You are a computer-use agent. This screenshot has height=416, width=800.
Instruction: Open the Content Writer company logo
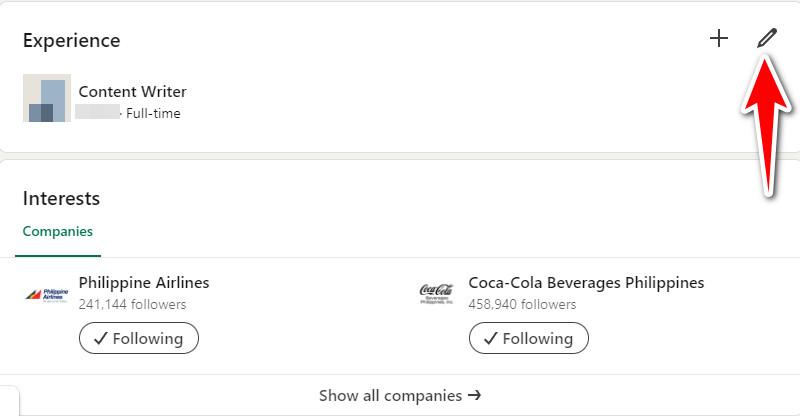47,98
